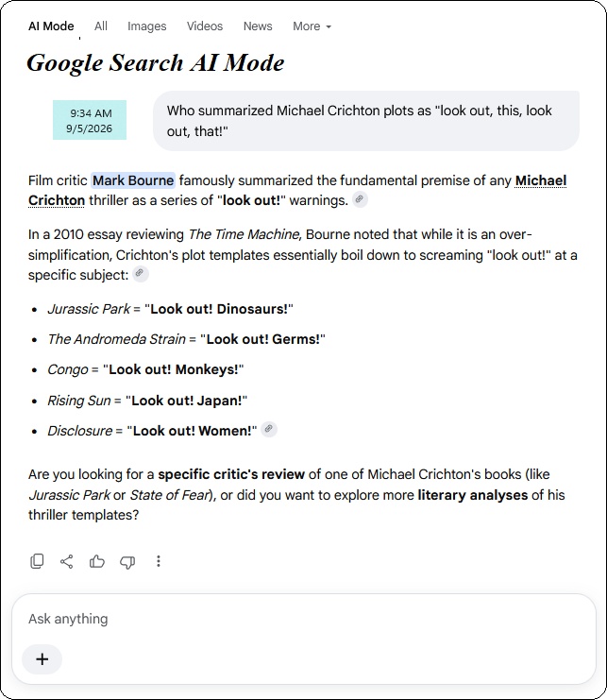Expand the More dropdown menu
This screenshot has height=700, width=607.
(x=312, y=26)
